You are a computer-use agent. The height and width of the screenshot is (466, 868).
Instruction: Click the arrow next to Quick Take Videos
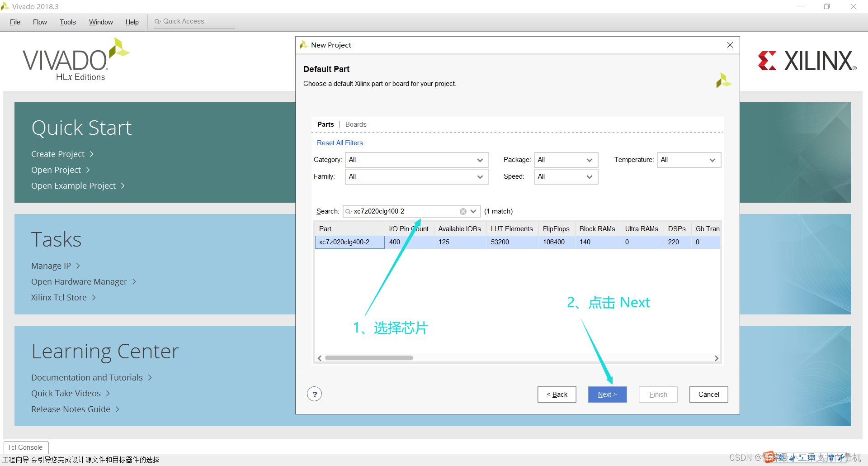pos(108,394)
